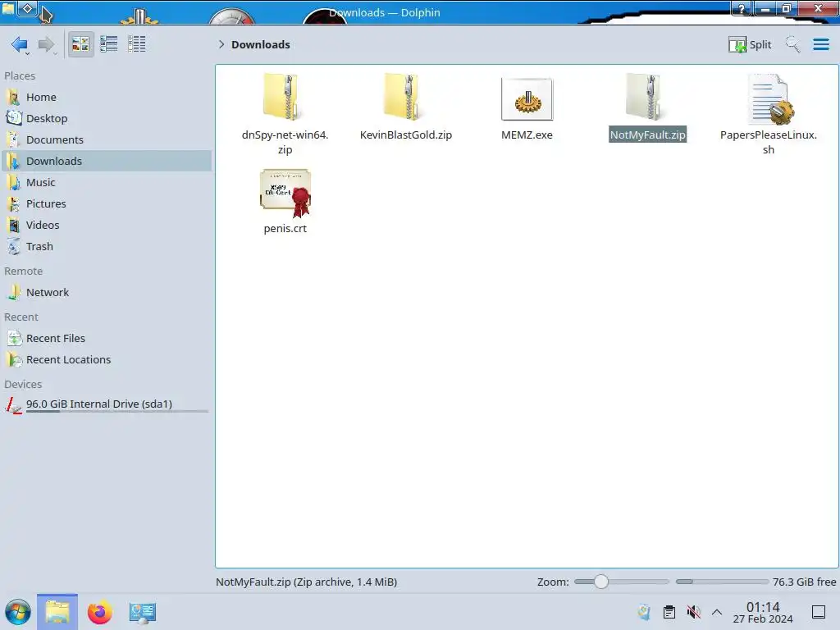The image size is (840, 630).
Task: Launch Firefox from the taskbar
Action: [x=99, y=612]
